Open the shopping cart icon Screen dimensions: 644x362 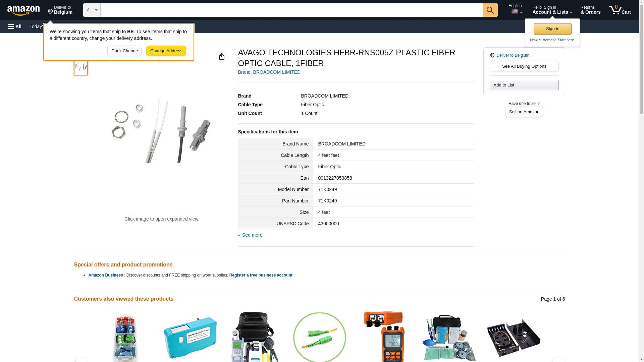(620, 10)
